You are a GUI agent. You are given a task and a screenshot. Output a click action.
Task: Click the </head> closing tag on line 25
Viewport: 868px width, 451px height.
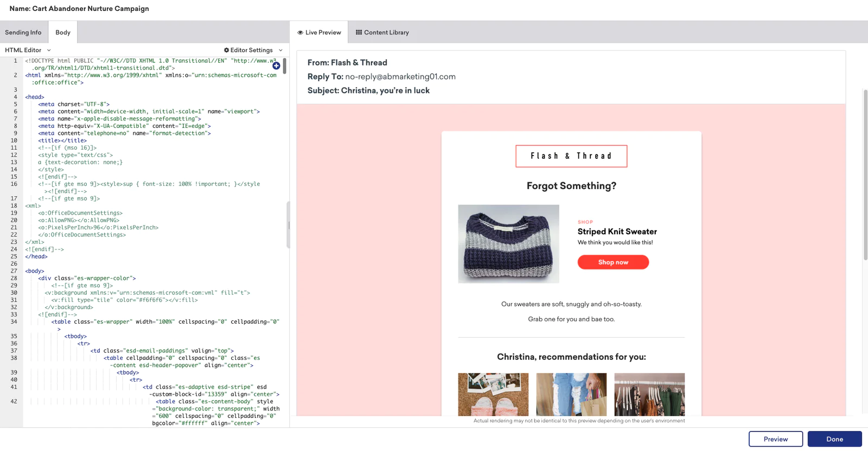pos(36,256)
